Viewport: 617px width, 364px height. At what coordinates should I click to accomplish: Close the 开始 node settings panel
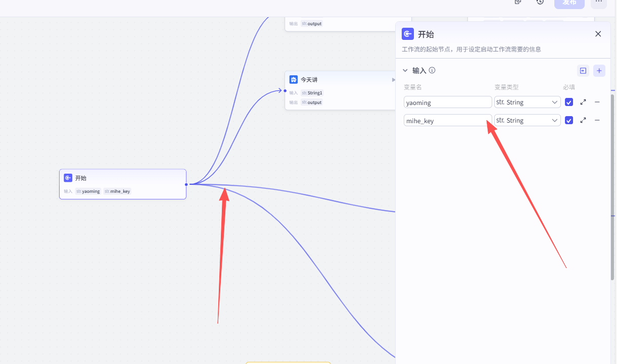598,34
